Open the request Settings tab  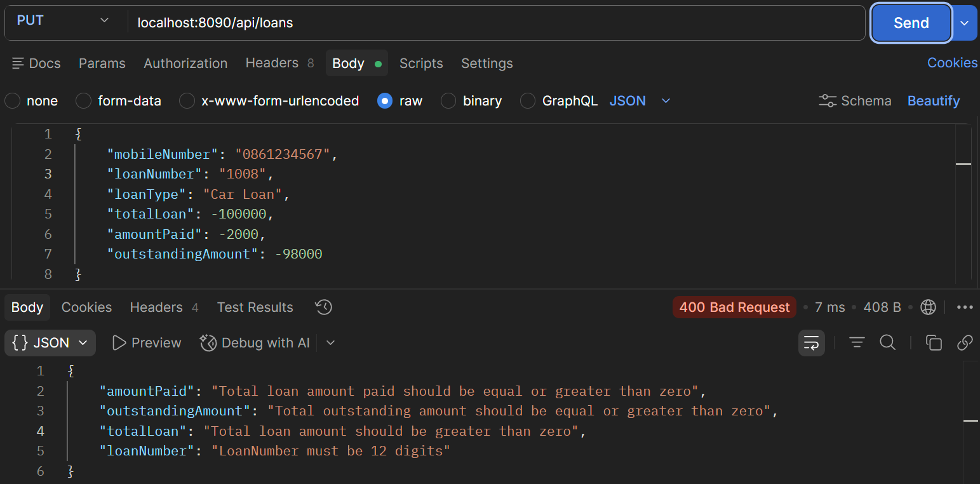pos(487,64)
